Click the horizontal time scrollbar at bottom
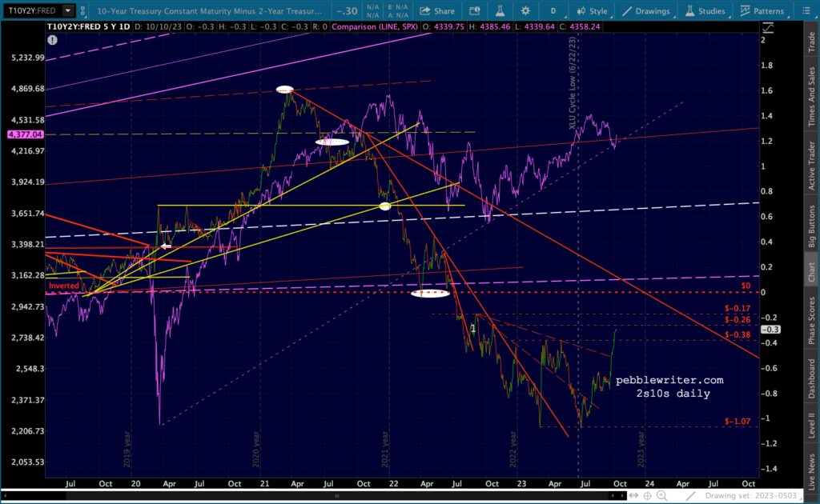Viewport: 820px width, 504px height. tap(337, 496)
